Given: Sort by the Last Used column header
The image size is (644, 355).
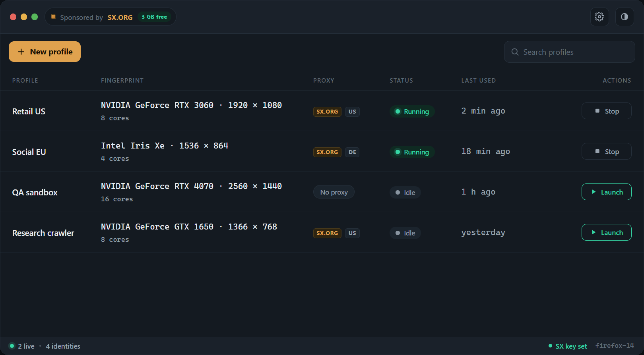Looking at the screenshot, I should pos(479,81).
